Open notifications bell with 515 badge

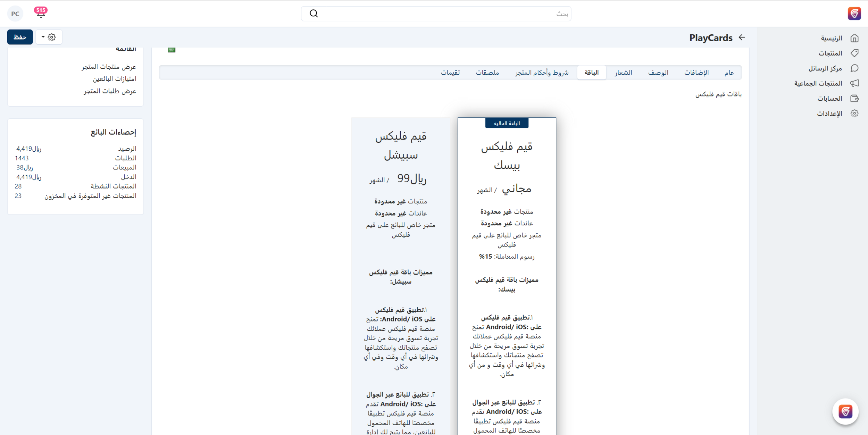click(41, 13)
